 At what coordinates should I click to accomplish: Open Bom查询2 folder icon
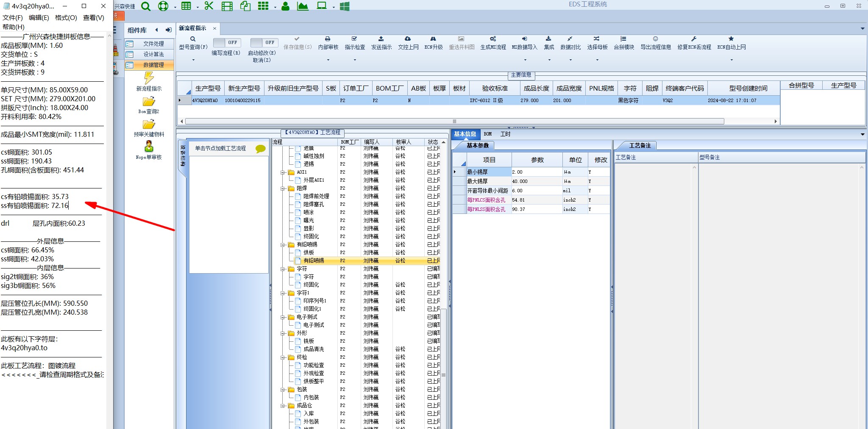click(149, 105)
